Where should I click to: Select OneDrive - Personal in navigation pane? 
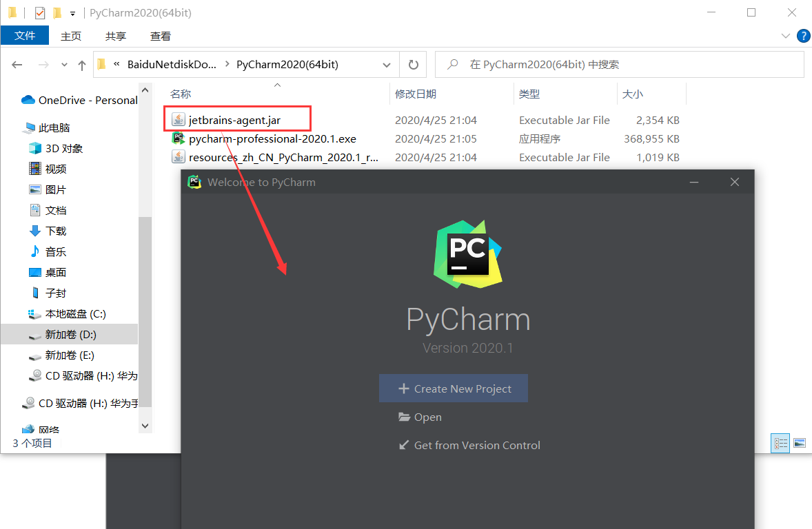(79, 101)
